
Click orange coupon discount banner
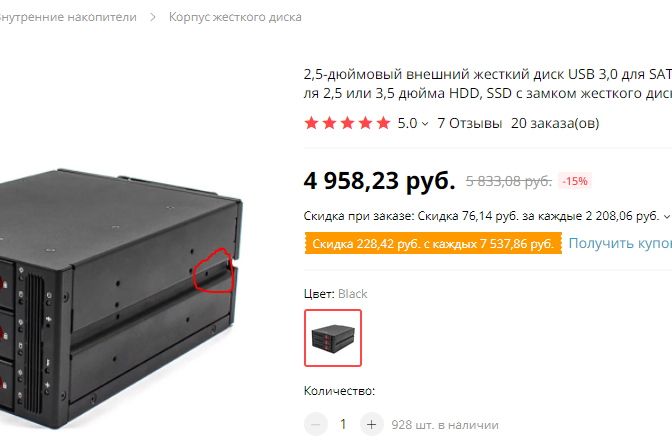tap(433, 243)
